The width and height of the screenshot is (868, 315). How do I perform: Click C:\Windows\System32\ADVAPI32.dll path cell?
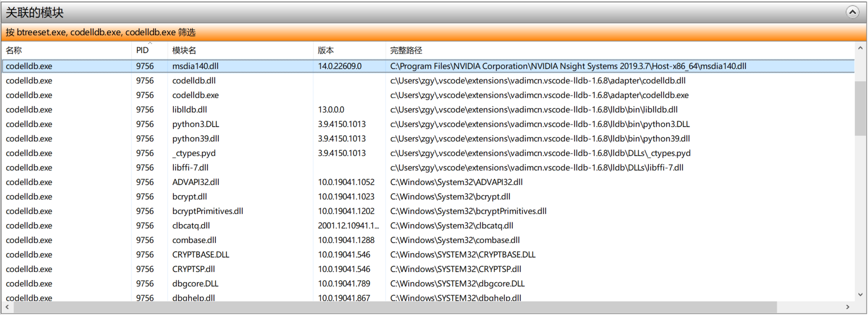[x=456, y=182]
